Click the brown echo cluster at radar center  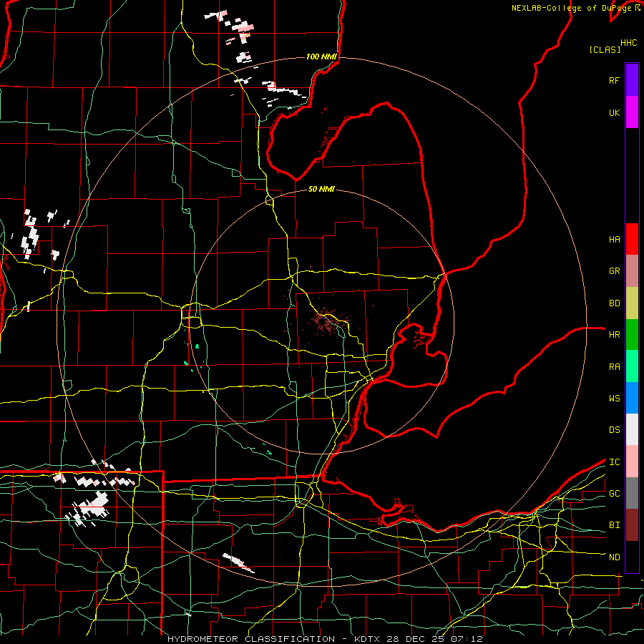pos(327,322)
